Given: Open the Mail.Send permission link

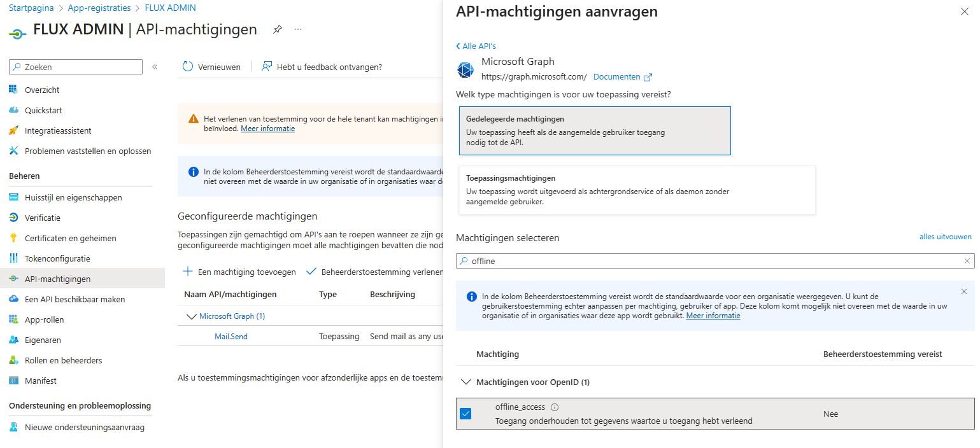Looking at the screenshot, I should coord(231,336).
